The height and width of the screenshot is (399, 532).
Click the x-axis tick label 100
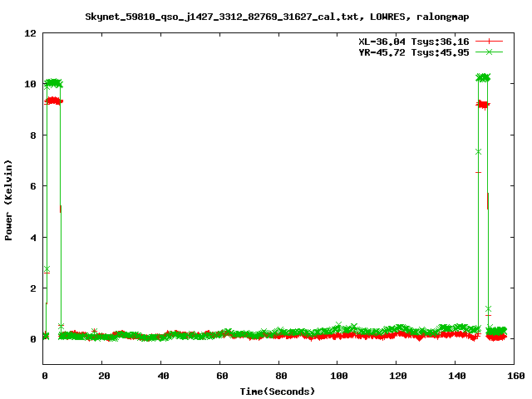coord(339,376)
